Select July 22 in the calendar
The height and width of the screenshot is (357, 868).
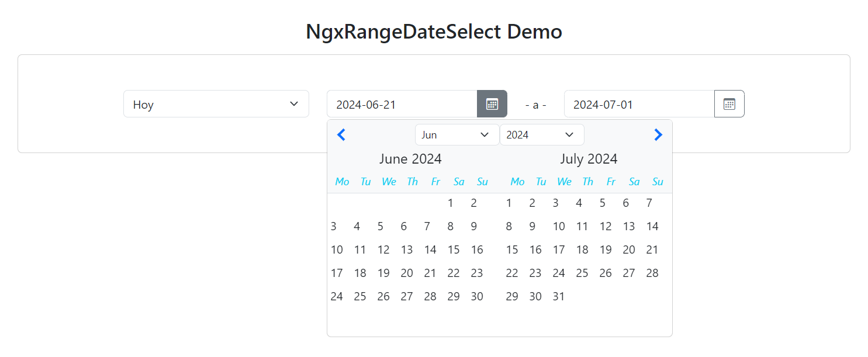[513, 273]
